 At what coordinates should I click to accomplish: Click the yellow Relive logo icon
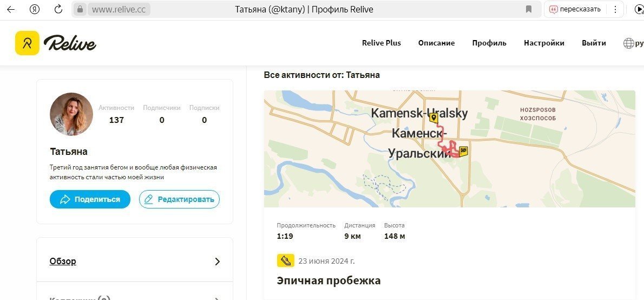(27, 43)
